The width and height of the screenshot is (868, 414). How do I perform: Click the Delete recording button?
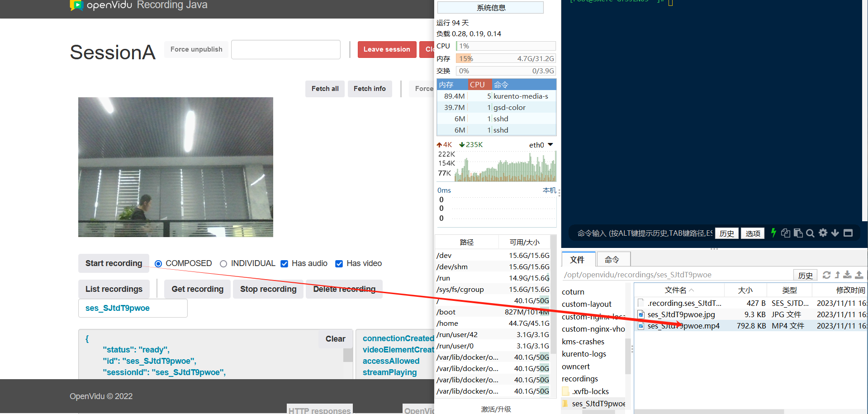344,289
